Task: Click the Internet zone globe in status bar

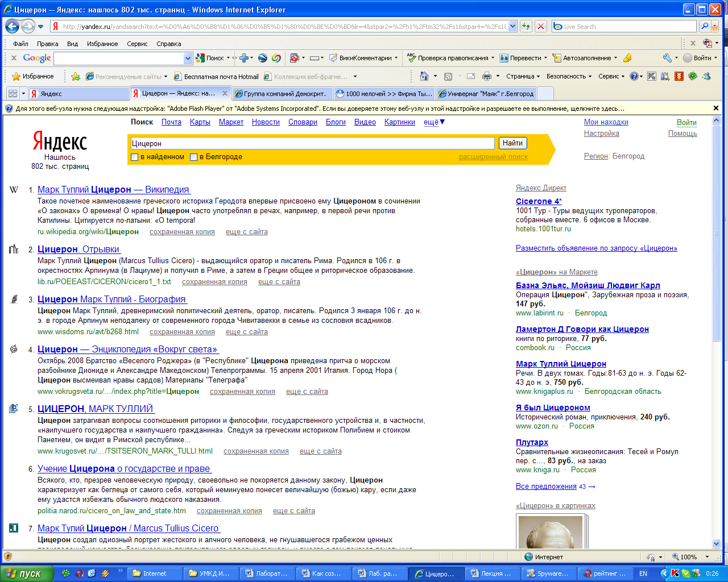Action: coord(529,557)
